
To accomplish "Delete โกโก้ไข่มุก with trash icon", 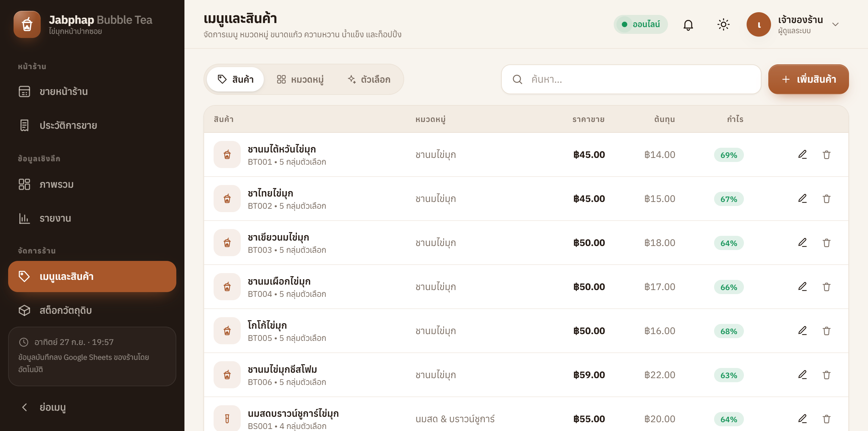I will tap(827, 331).
